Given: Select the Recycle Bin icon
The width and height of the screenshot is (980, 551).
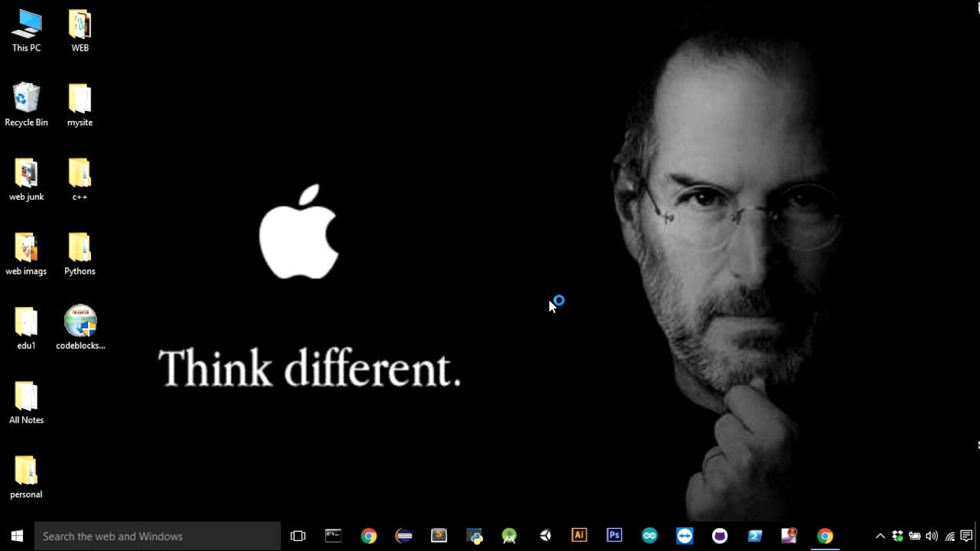Looking at the screenshot, I should pos(26,105).
